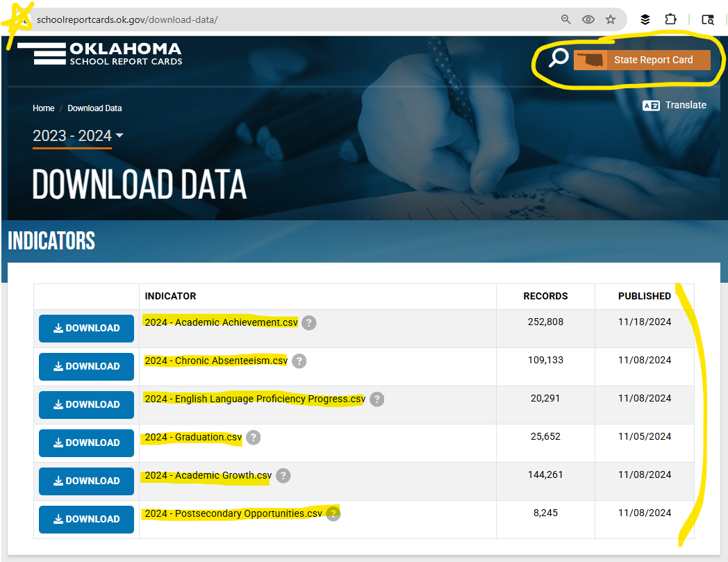728x562 pixels.
Task: Go to Home breadcrumb link
Action: pyautogui.click(x=44, y=108)
